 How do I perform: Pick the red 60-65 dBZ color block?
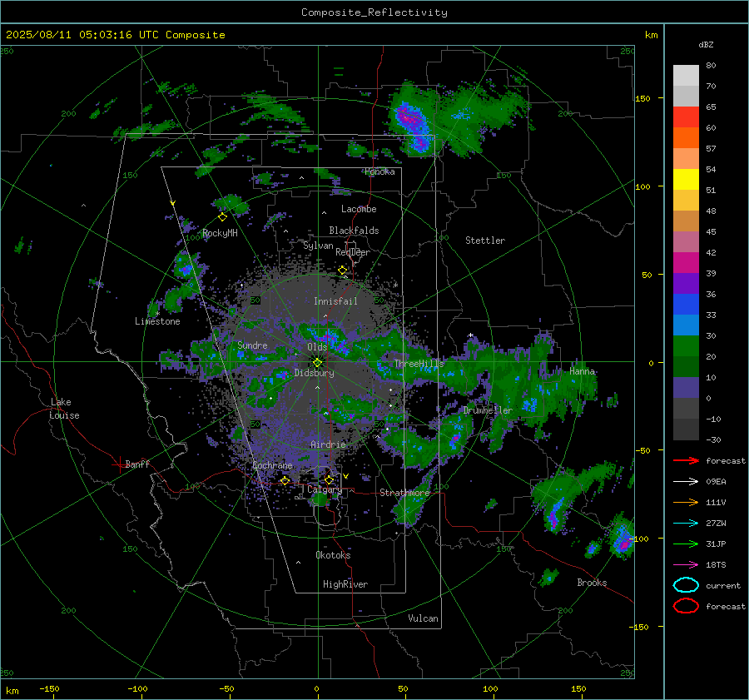tap(686, 117)
